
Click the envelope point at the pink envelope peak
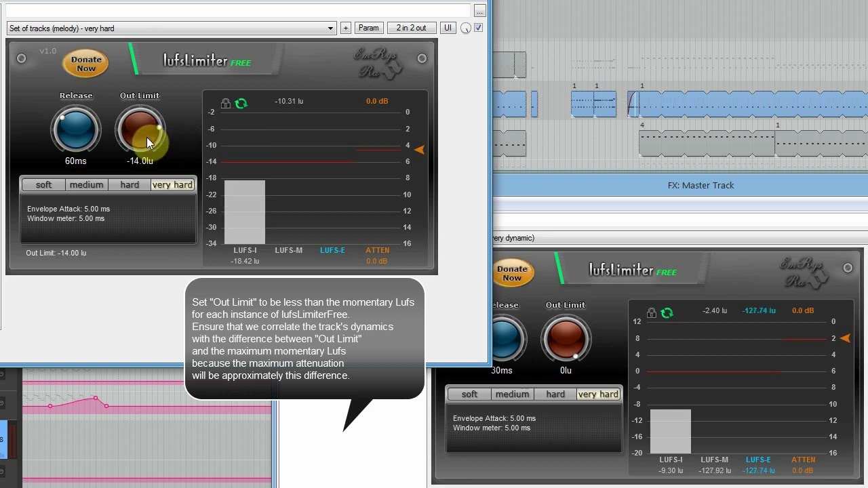tap(96, 398)
